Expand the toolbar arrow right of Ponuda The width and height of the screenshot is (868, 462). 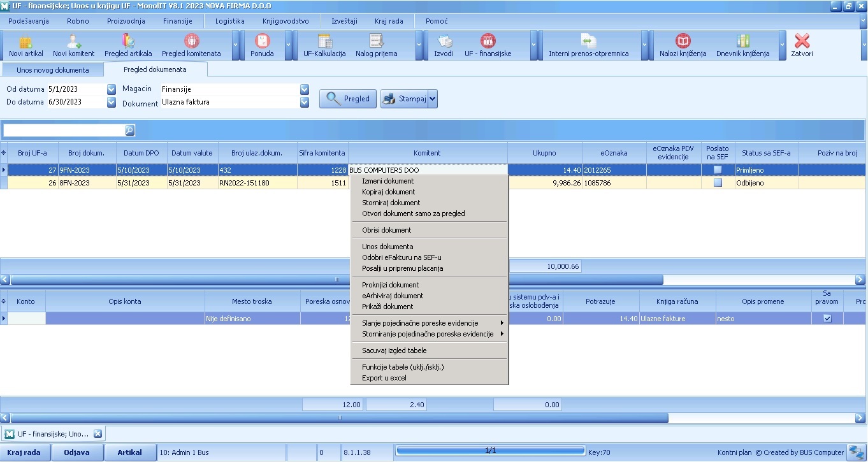click(x=288, y=46)
